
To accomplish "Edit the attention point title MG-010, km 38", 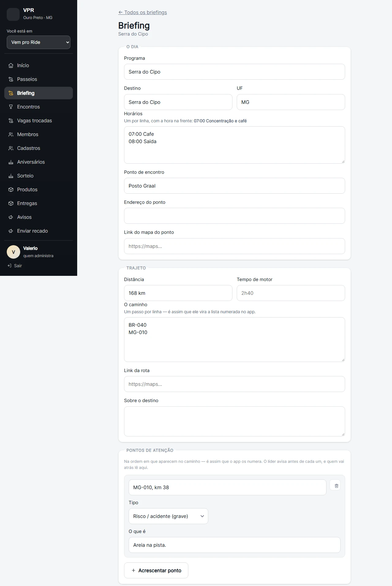I will click(x=228, y=487).
